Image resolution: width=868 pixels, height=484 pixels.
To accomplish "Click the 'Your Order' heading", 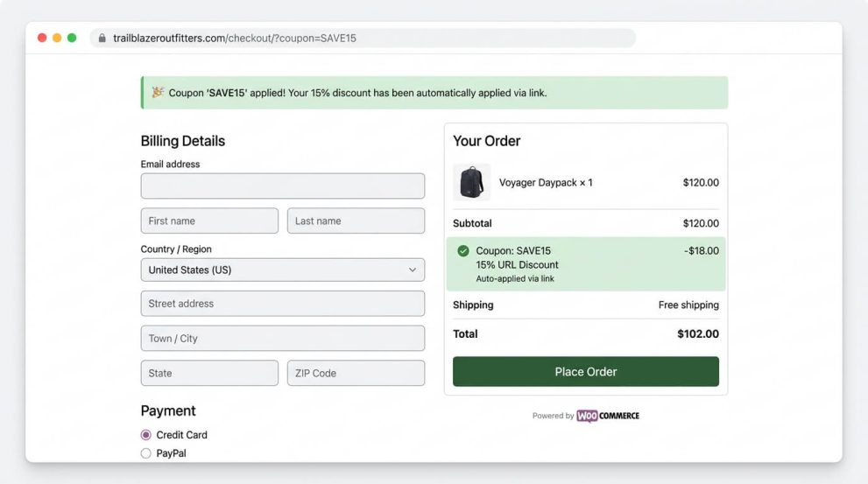I will 487,141.
